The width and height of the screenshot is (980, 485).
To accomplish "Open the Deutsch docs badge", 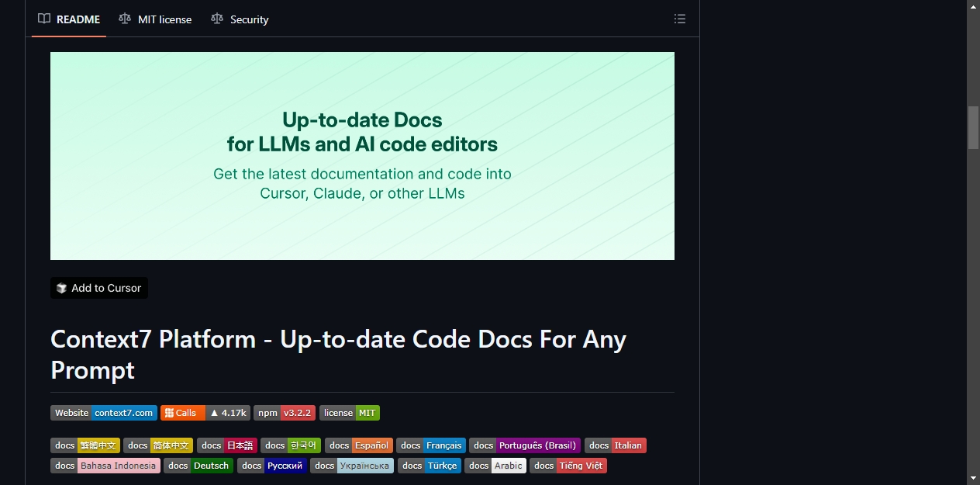I will tap(198, 466).
